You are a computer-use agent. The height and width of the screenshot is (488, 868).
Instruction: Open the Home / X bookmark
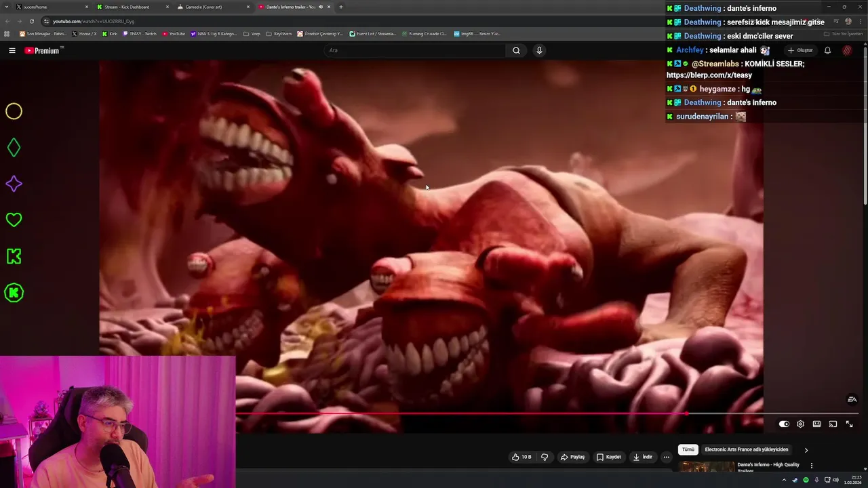(85, 33)
